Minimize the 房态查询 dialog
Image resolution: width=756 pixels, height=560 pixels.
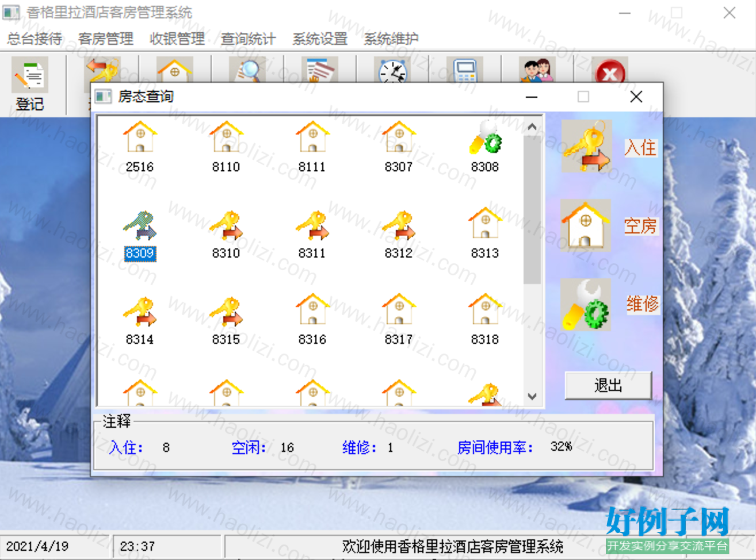tap(532, 97)
